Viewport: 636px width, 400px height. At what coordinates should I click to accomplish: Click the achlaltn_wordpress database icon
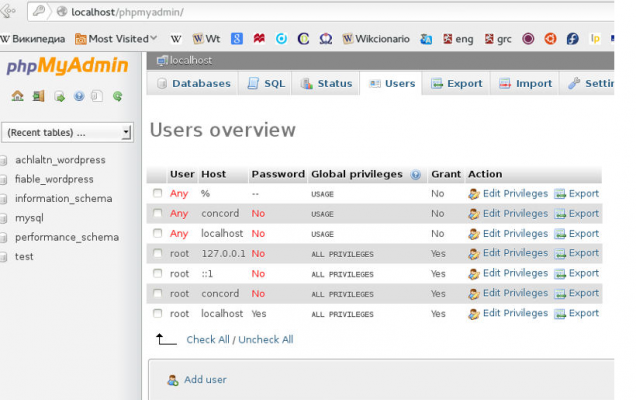(4, 160)
